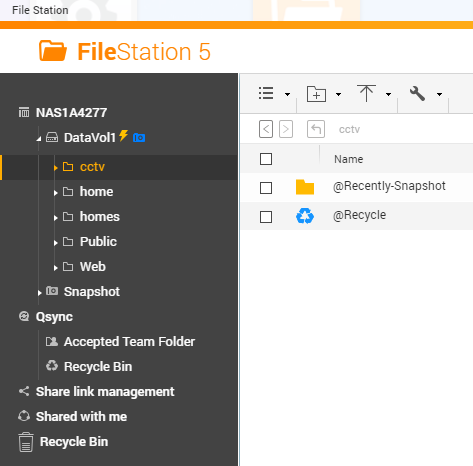
Task: Expand the homes folder node
Action: tap(56, 218)
